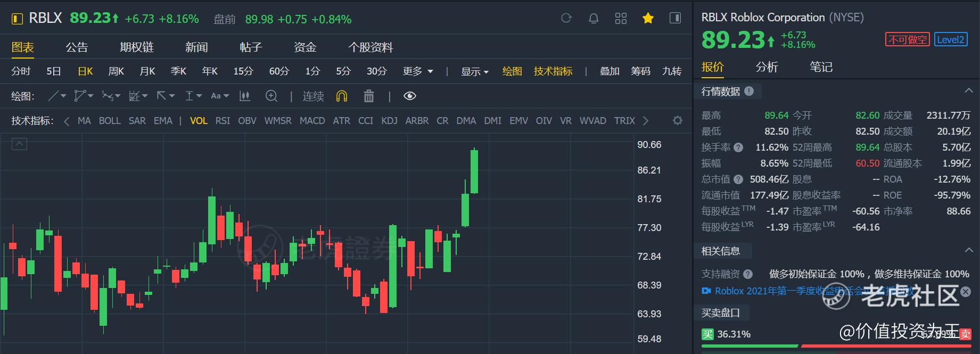Open the 筹码 chip distribution
This screenshot has height=354, width=980.
pyautogui.click(x=641, y=71)
